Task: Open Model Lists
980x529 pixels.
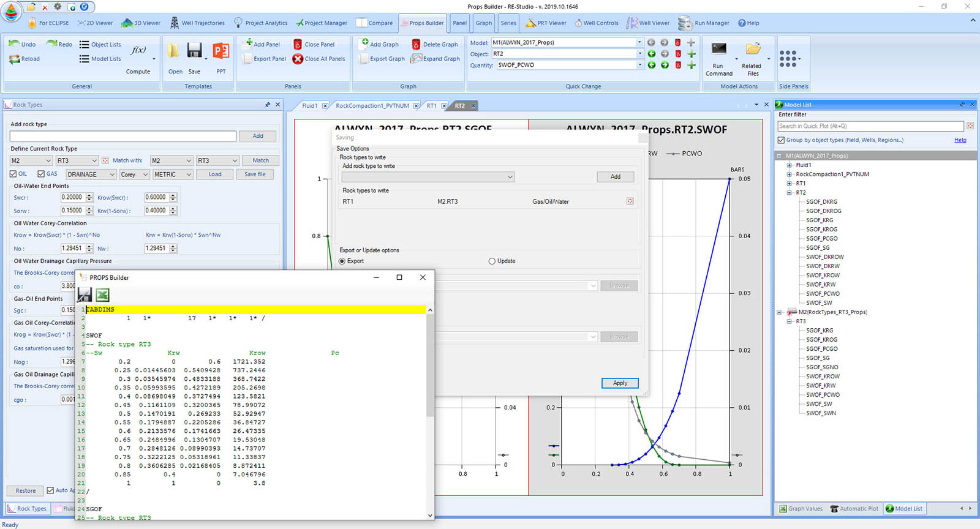Action: pos(100,59)
